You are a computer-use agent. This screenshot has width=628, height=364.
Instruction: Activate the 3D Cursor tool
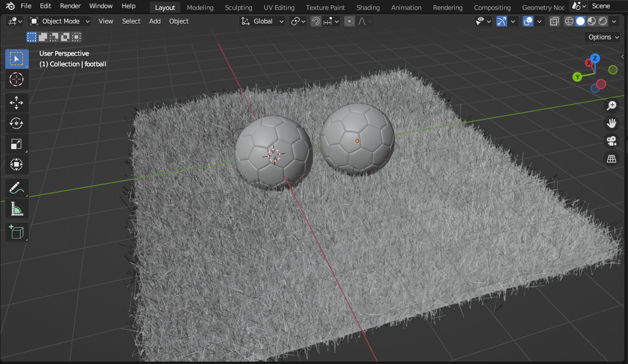(x=16, y=79)
